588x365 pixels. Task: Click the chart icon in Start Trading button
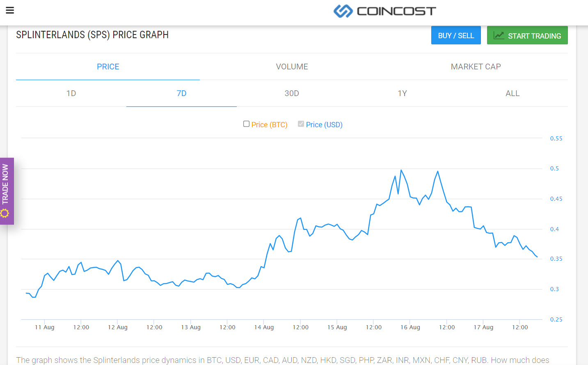(499, 36)
